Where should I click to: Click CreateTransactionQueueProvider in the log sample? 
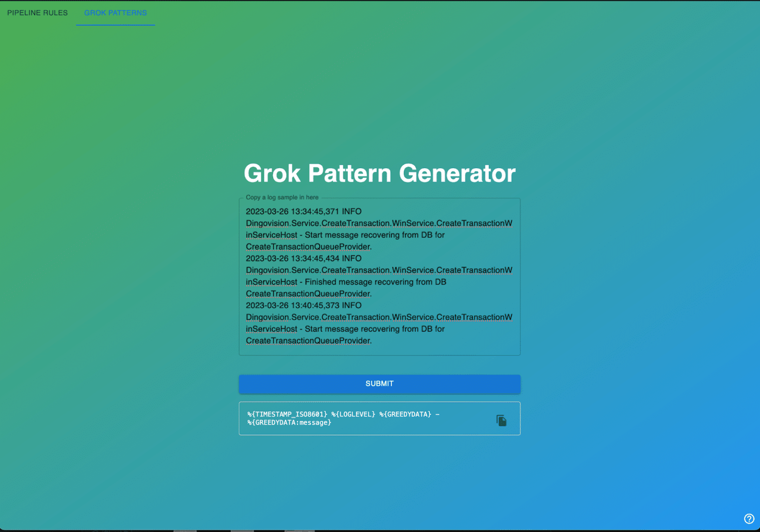pos(307,246)
